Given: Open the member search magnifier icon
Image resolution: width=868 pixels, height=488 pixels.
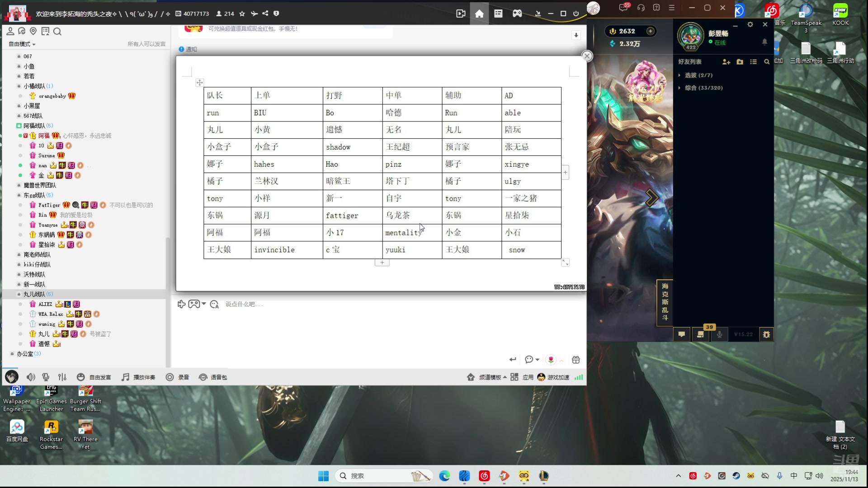Looking at the screenshot, I should pyautogui.click(x=57, y=32).
